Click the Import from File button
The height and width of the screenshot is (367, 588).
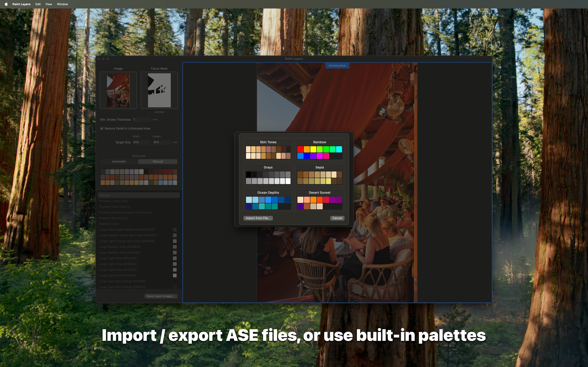258,218
